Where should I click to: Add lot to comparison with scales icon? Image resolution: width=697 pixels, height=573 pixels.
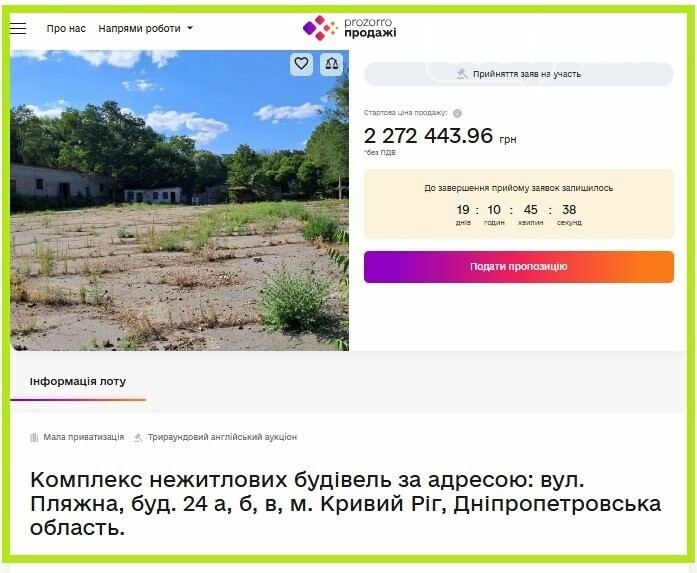(x=332, y=64)
